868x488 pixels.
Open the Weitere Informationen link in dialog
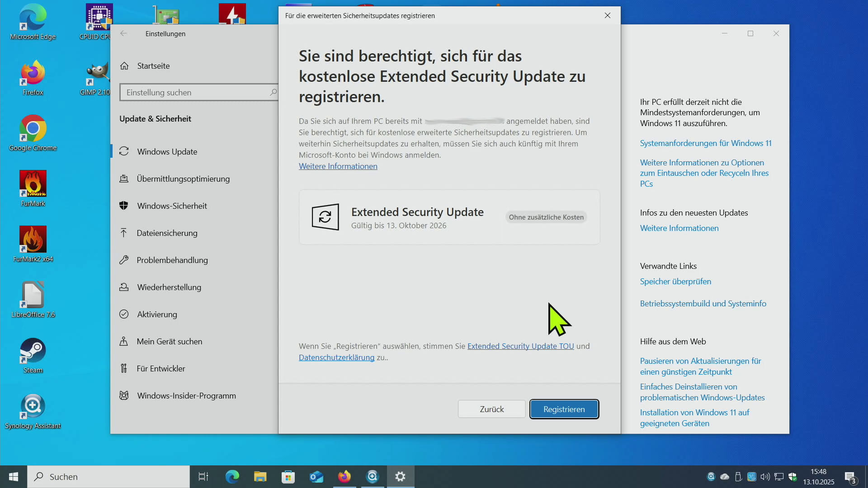pos(338,166)
